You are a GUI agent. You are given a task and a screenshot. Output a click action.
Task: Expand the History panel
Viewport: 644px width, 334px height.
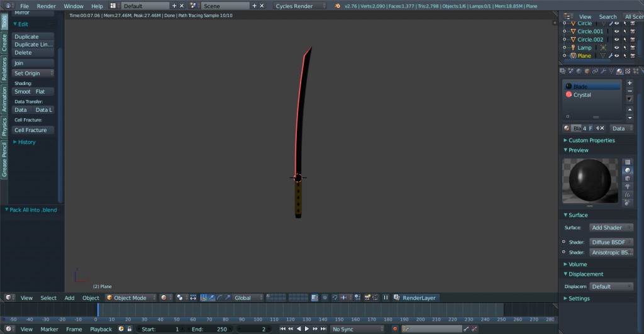25,142
